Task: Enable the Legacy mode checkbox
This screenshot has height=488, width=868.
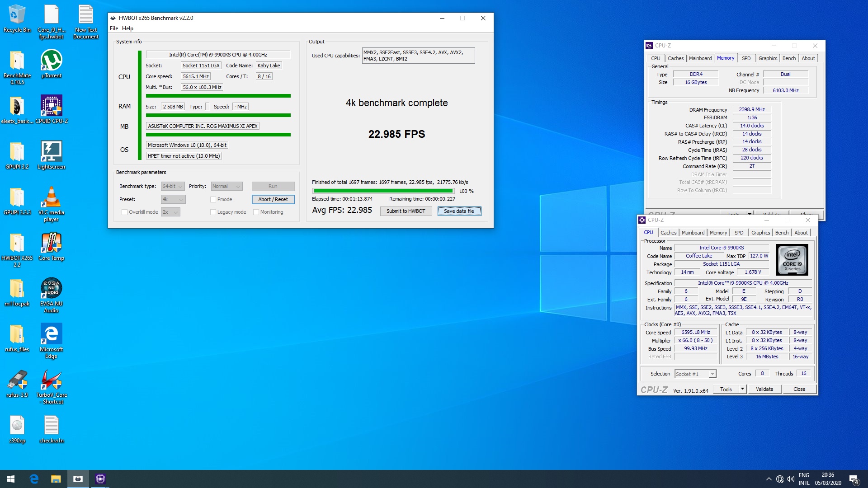Action: (213, 212)
